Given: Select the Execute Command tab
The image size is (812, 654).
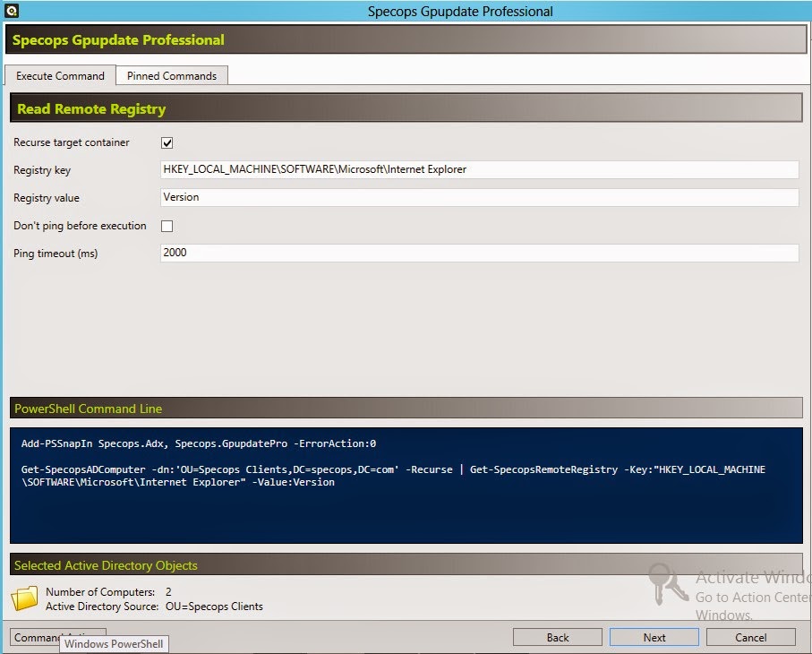Looking at the screenshot, I should (x=60, y=75).
